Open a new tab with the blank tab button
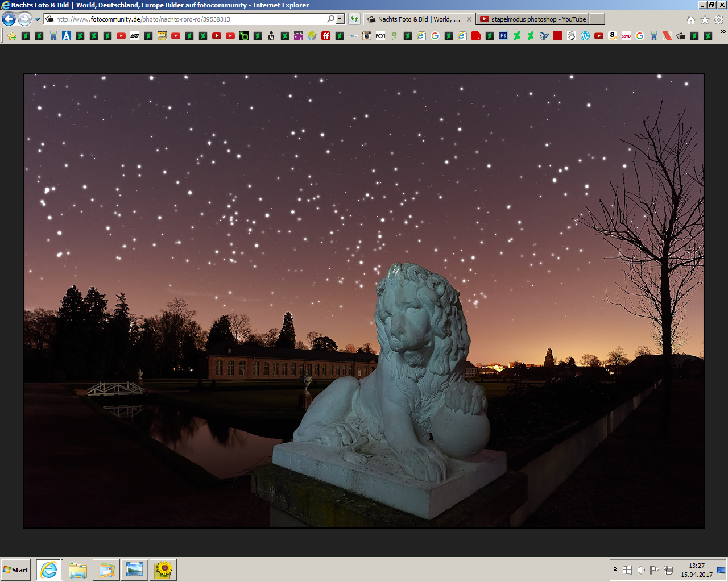This screenshot has width=728, height=582. [597, 19]
